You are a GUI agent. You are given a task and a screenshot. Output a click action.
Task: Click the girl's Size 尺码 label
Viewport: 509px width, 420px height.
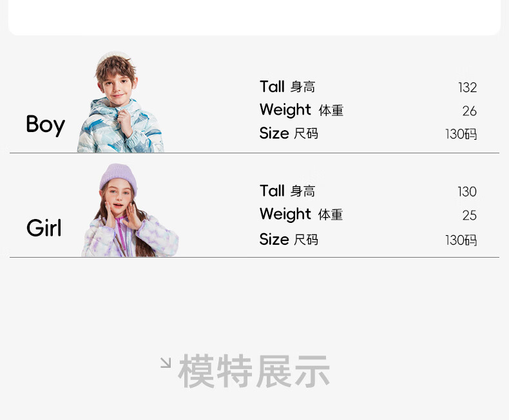pos(289,240)
